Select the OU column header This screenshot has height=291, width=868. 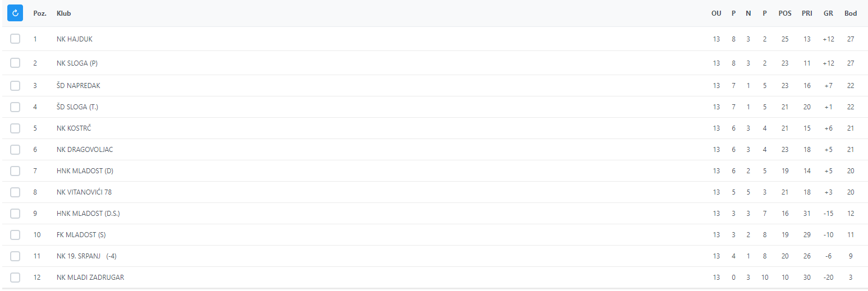(x=717, y=13)
